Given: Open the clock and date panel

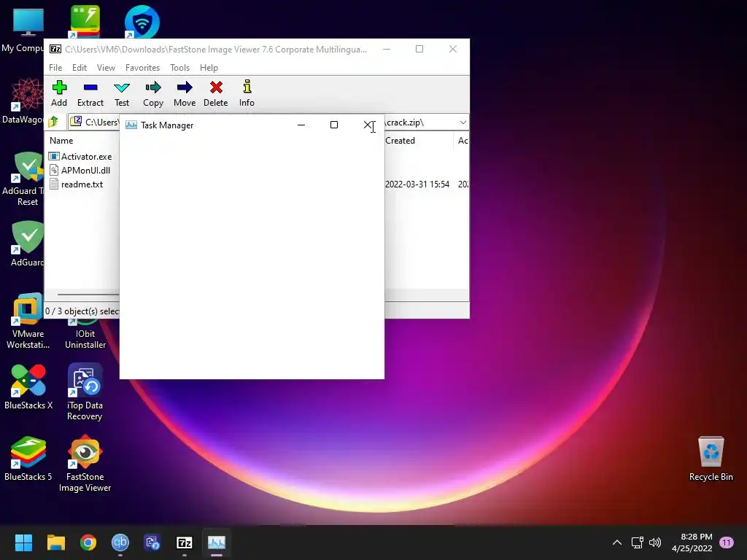Looking at the screenshot, I should (x=692, y=542).
